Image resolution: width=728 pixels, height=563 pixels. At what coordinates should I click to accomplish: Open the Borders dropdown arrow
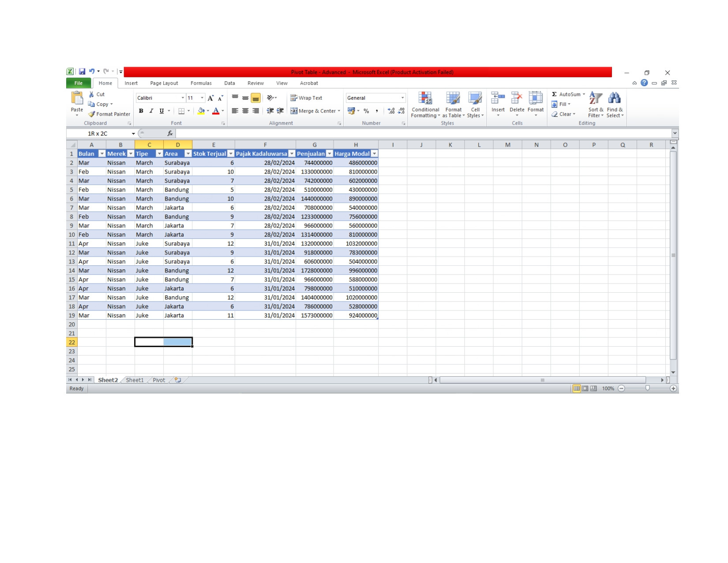(189, 111)
